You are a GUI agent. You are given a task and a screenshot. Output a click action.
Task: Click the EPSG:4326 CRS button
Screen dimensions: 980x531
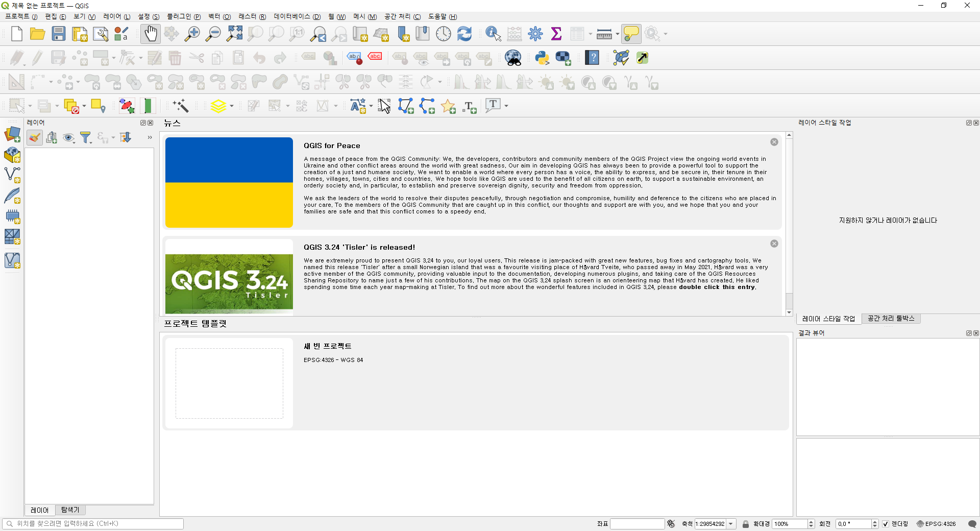[936, 524]
